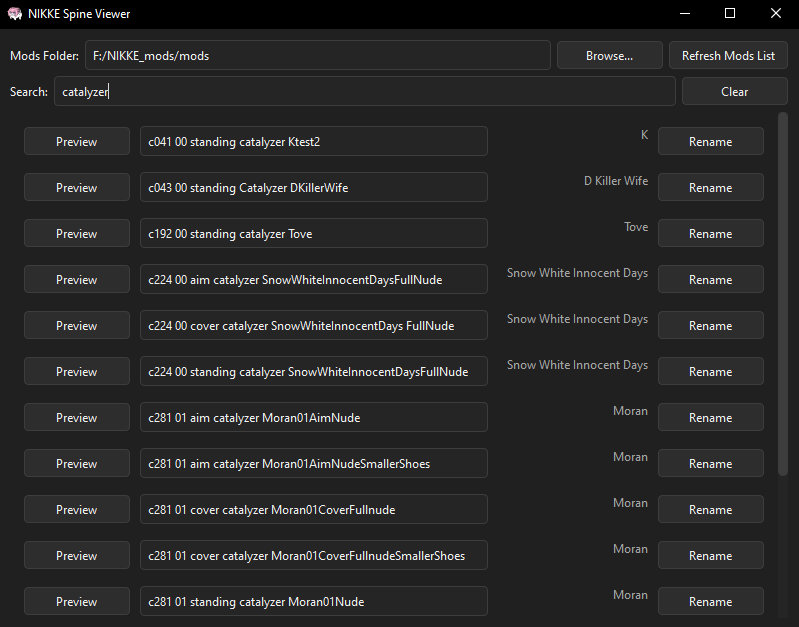Preview the c043 DKillerWife mod
This screenshot has height=627, width=799.
[x=77, y=188]
